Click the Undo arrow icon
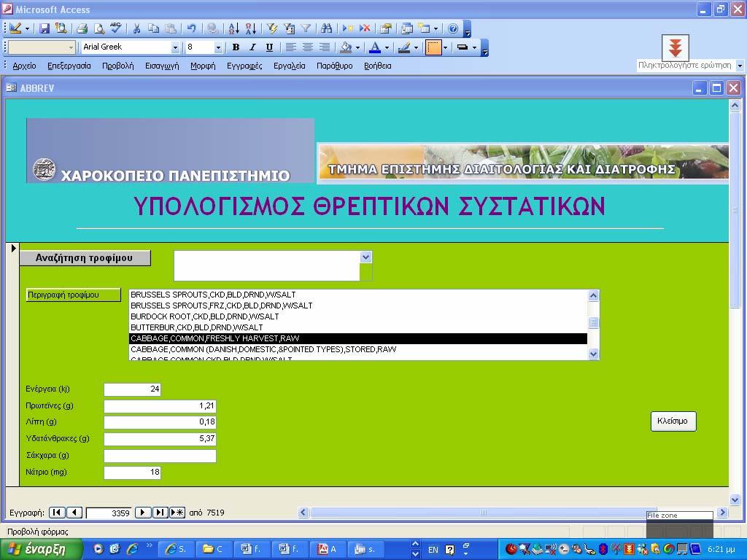 (x=192, y=29)
